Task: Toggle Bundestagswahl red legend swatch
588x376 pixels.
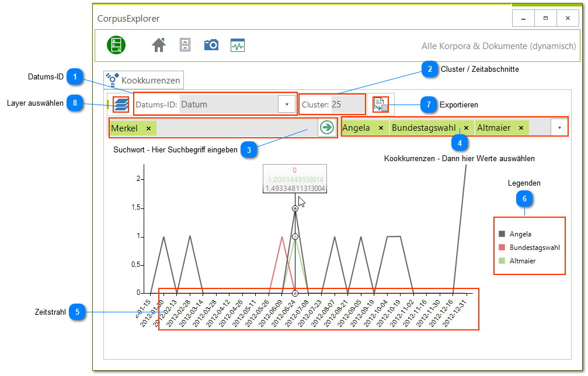Action: tap(502, 248)
